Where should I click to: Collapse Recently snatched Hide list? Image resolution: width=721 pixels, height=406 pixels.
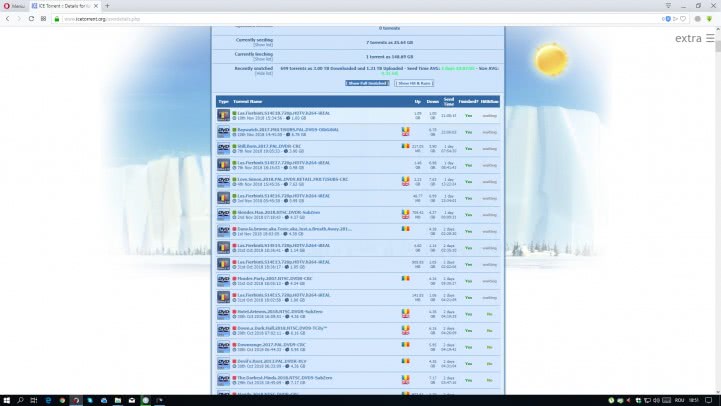[x=263, y=73]
